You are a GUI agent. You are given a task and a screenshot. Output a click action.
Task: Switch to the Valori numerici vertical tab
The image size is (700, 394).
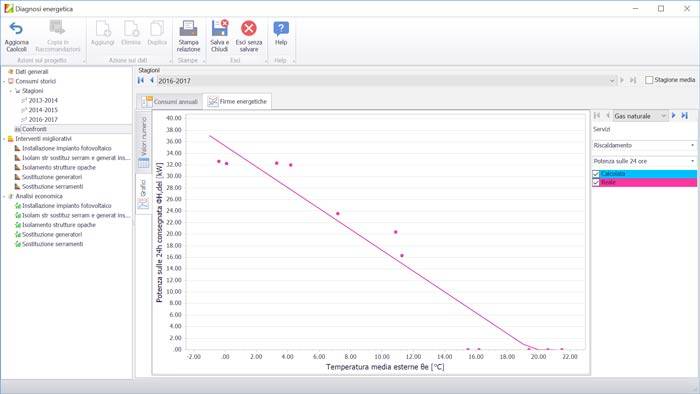click(143, 141)
